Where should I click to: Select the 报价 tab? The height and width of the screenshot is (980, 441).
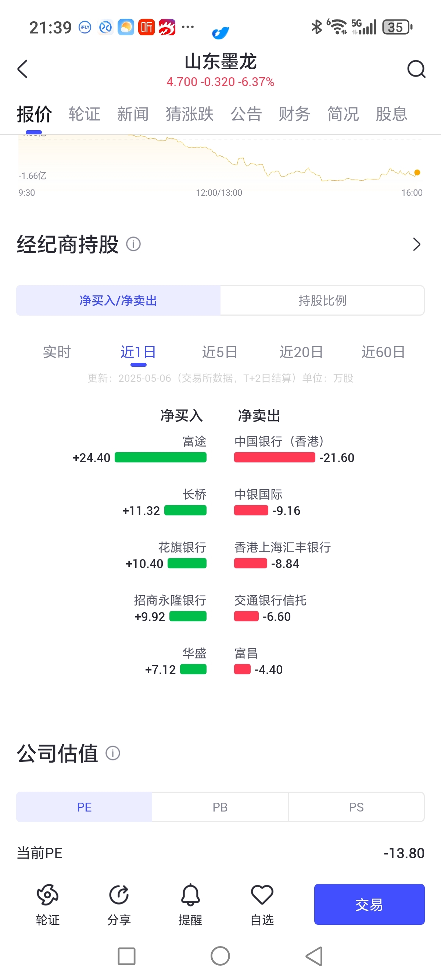(x=34, y=114)
